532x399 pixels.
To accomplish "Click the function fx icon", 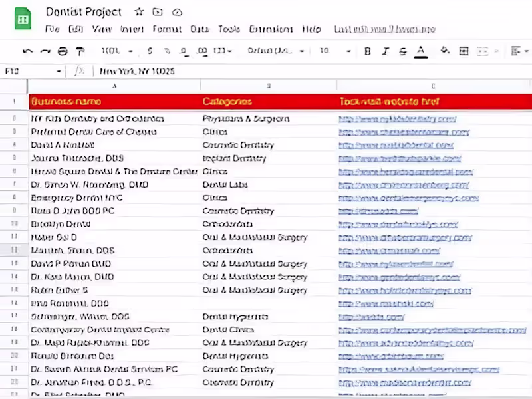I will click(x=79, y=71).
